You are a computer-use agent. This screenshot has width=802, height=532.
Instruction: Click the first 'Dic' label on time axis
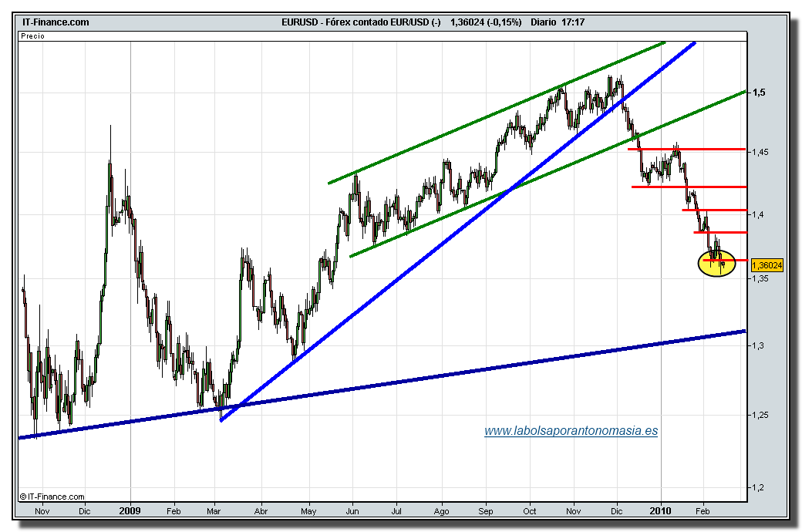84,511
